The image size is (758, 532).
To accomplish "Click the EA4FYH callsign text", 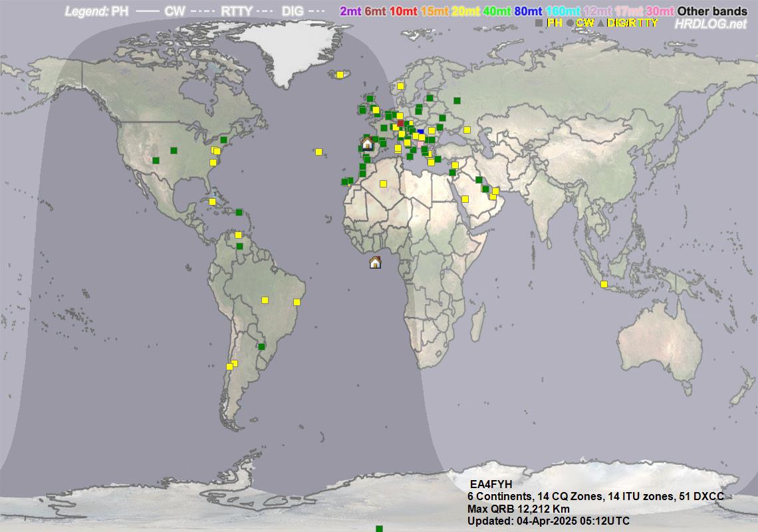I will tap(491, 483).
